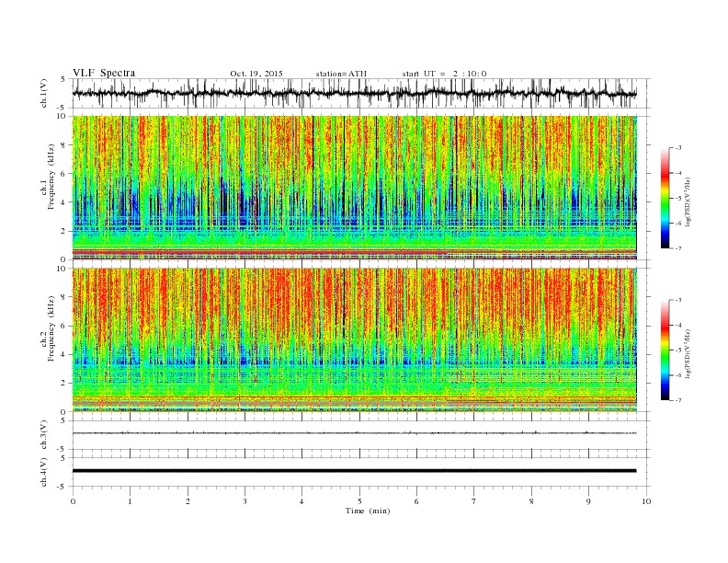Click the "ch.4(V)" axis label
This screenshot has height=563, width=728.
[x=44, y=472]
